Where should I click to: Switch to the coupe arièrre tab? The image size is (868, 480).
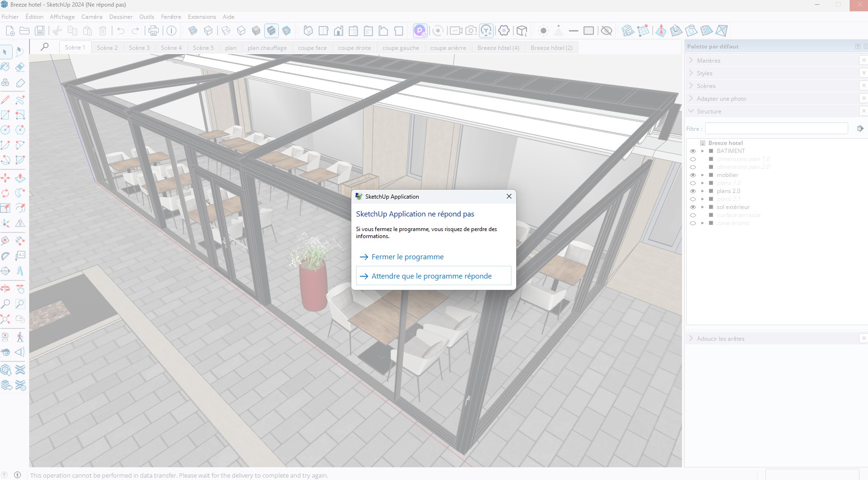coord(448,48)
